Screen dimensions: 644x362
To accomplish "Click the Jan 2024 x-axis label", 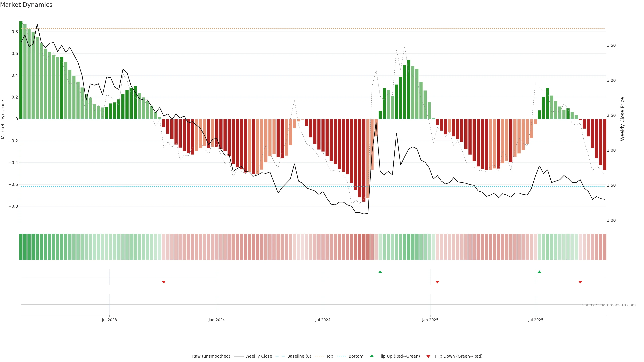I will pos(217,320).
